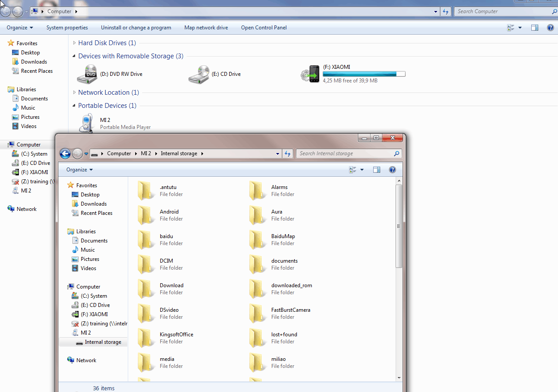This screenshot has height=392, width=558.
Task: Select Downloads in Computer window Favorites
Action: click(x=34, y=62)
